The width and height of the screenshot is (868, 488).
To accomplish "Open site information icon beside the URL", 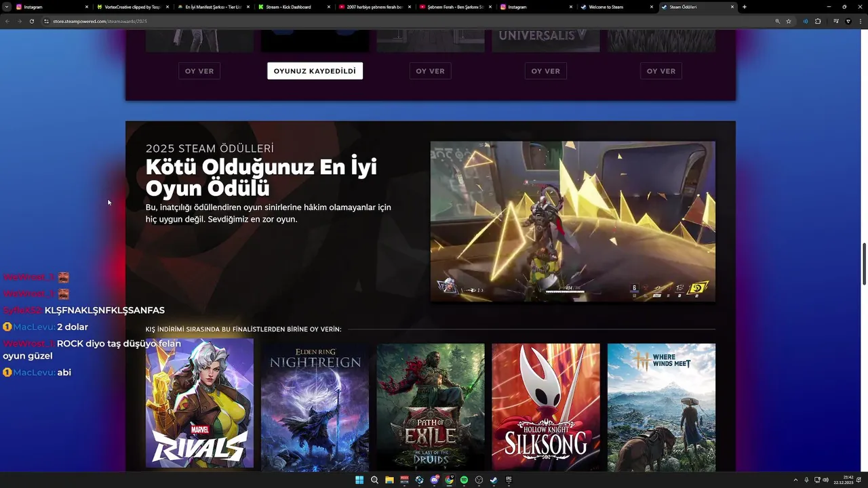I will tap(47, 21).
